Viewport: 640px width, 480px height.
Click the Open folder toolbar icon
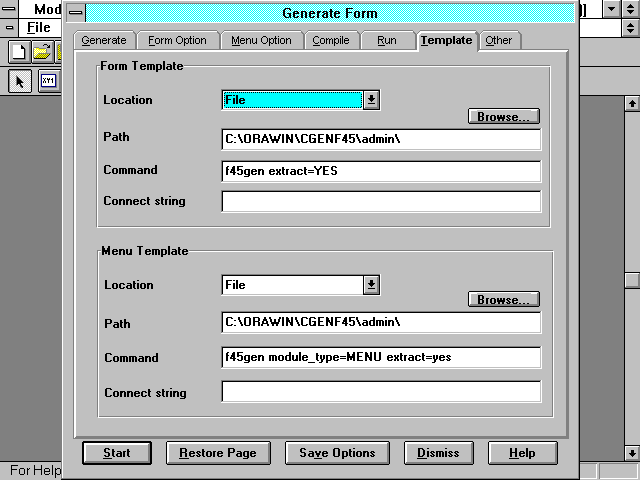[42, 52]
